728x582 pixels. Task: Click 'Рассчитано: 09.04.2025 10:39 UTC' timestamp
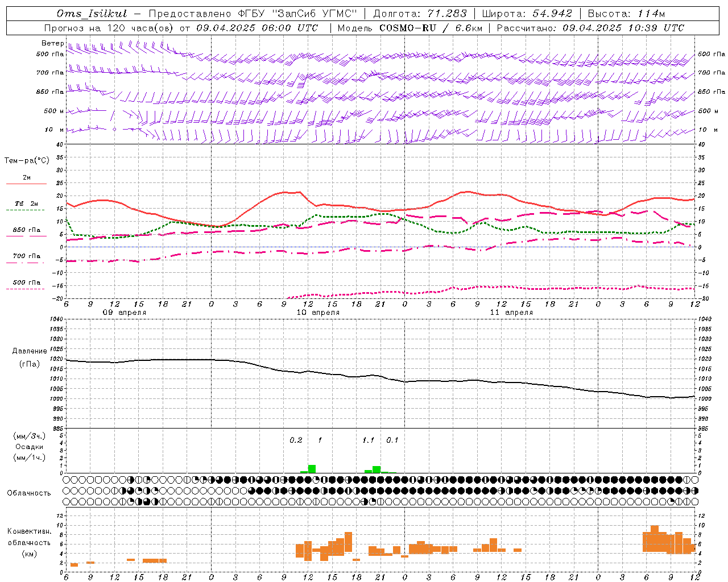(590, 28)
